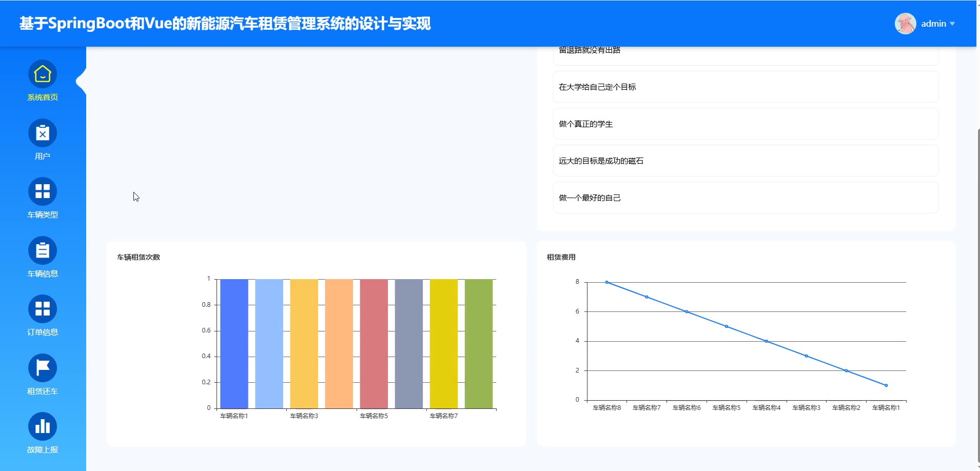
Task: Click the blue bar for 车辆名称1
Action: click(234, 344)
